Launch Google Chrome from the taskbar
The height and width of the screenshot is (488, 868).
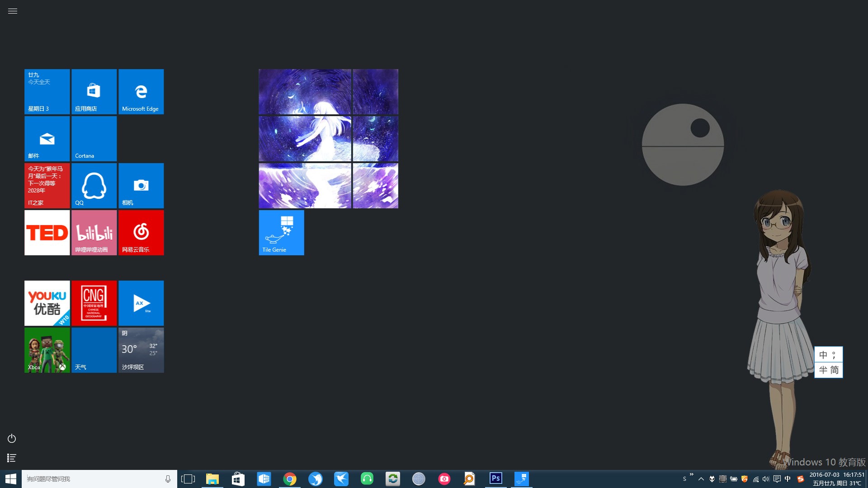(290, 479)
